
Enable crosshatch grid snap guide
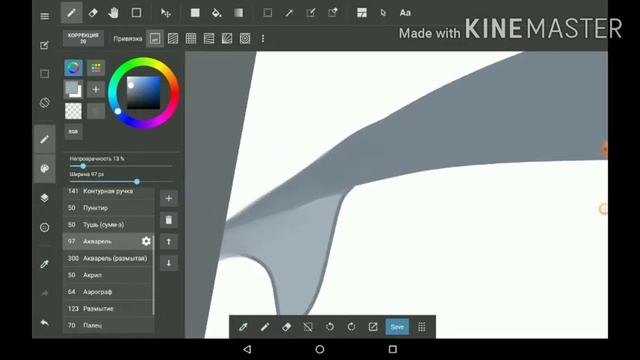pos(191,38)
